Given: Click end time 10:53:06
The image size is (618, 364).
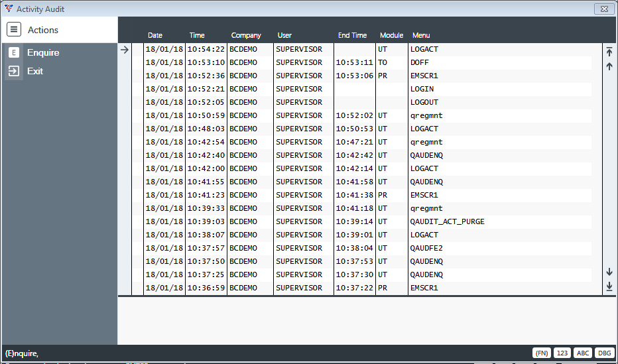Looking at the screenshot, I should click(x=354, y=76).
